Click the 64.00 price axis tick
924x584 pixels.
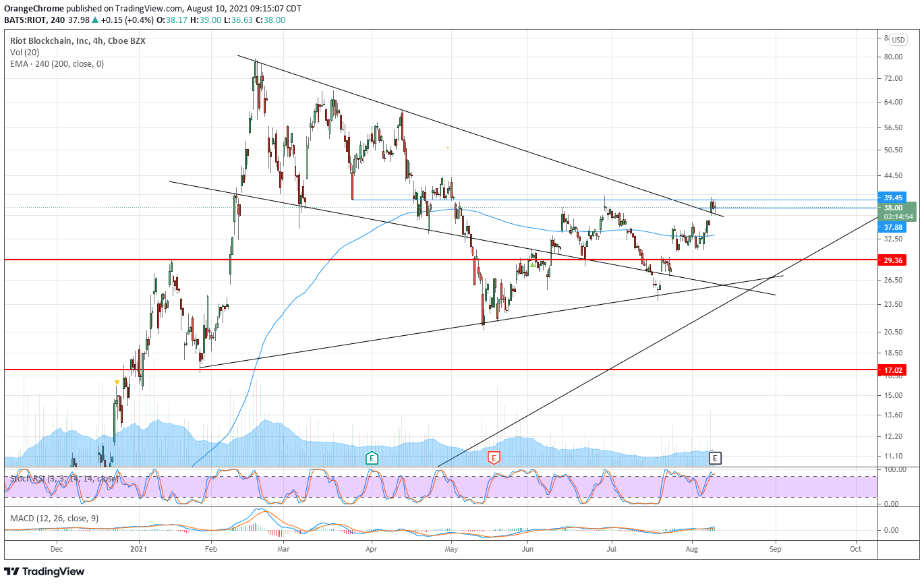[x=893, y=103]
